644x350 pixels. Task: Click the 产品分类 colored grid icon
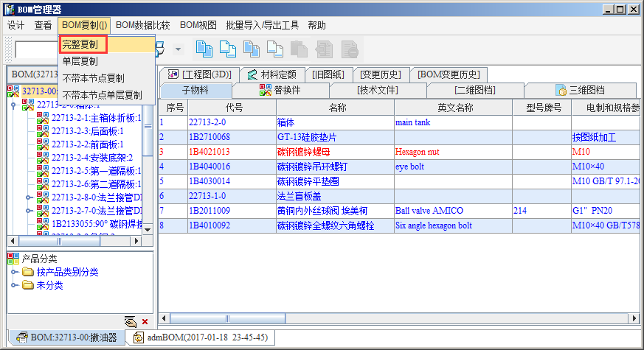click(13, 259)
